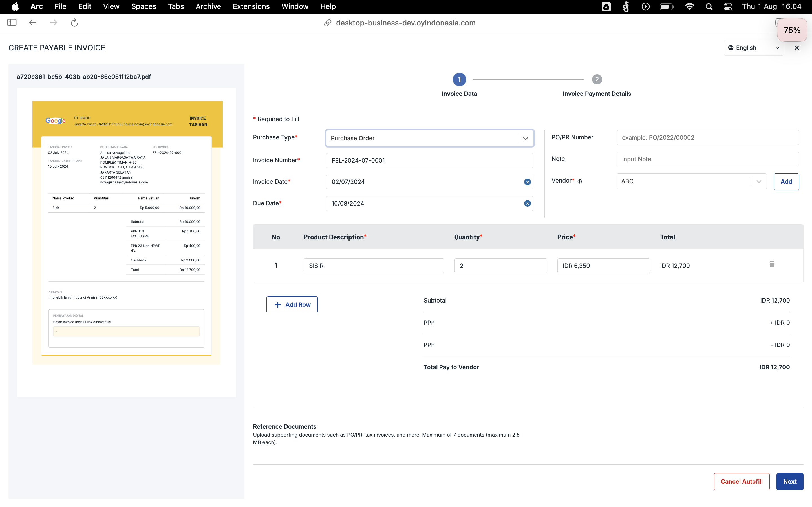812x507 pixels.
Task: Change language from English dropdown
Action: coord(753,48)
